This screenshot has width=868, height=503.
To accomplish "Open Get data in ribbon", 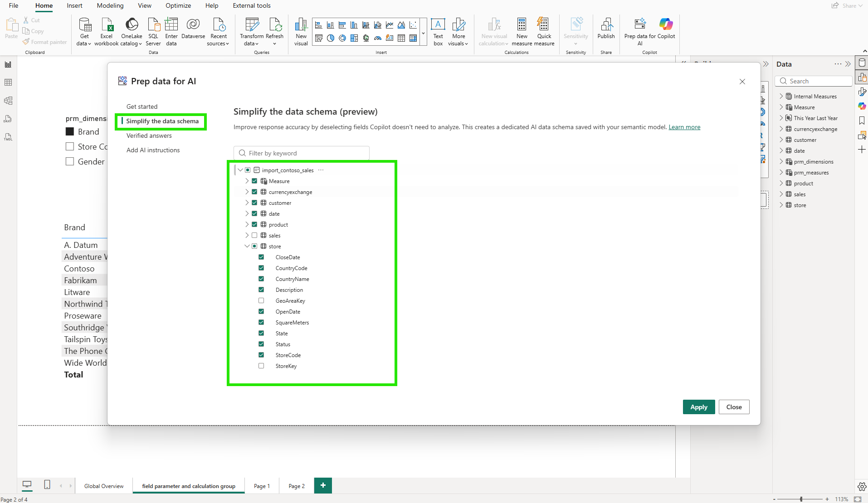I will click(x=84, y=32).
